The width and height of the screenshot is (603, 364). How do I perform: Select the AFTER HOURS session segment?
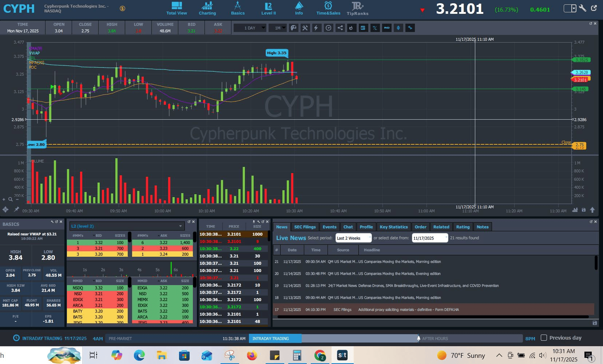[471, 339]
